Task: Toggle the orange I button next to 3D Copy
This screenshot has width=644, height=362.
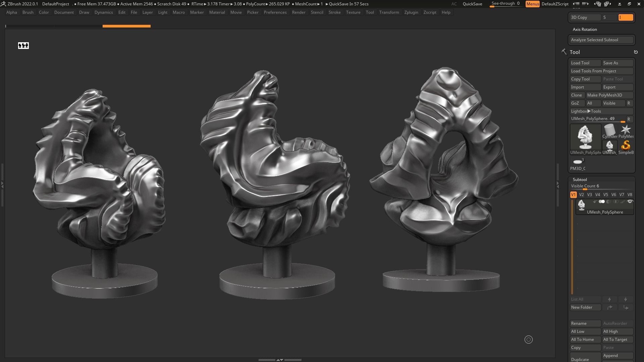Action: (x=626, y=17)
